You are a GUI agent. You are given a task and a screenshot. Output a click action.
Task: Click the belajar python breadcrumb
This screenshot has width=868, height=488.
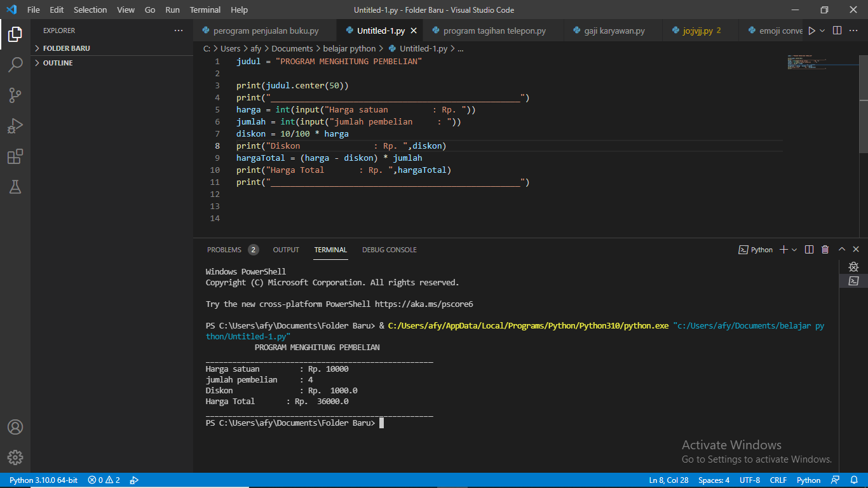tap(349, 48)
